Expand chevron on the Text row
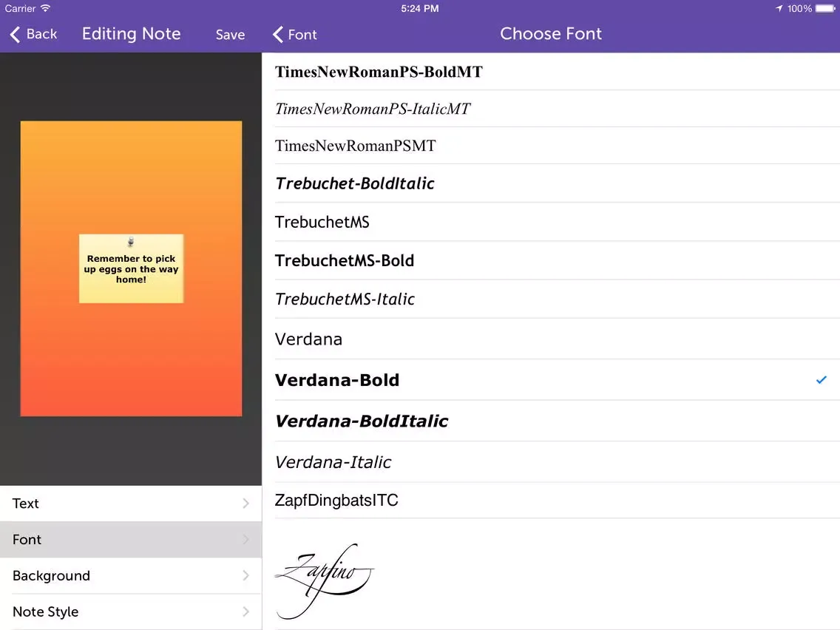The image size is (840, 630). [246, 504]
